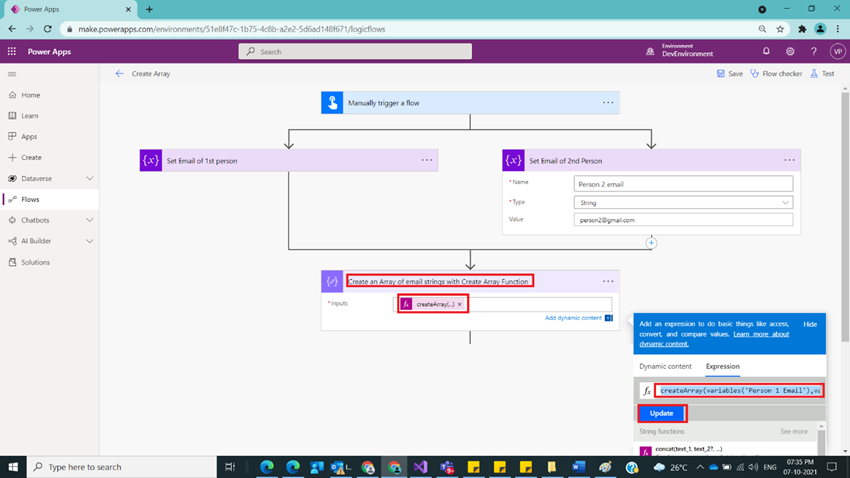Screen dimensions: 850x478
Task: Click the browser address bar URL
Action: (231, 29)
